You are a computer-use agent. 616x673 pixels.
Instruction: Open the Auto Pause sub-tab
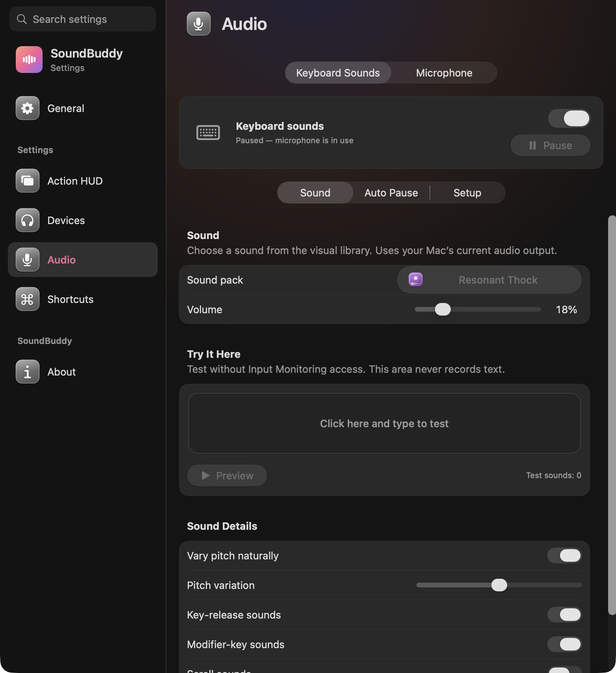click(x=391, y=193)
